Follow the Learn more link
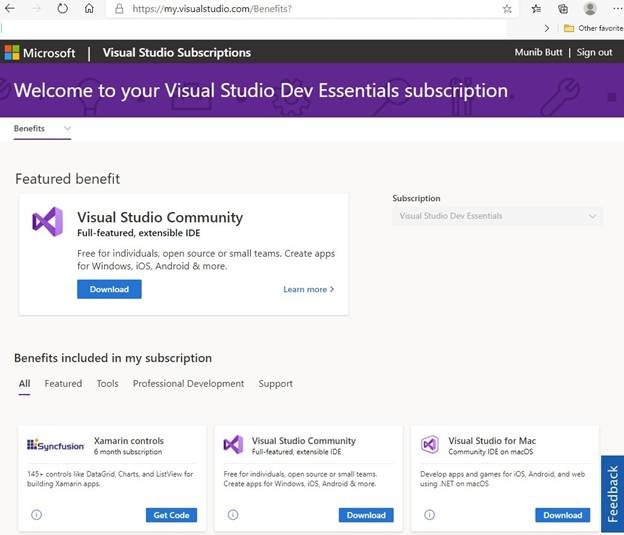The height and width of the screenshot is (535, 624). click(x=308, y=289)
